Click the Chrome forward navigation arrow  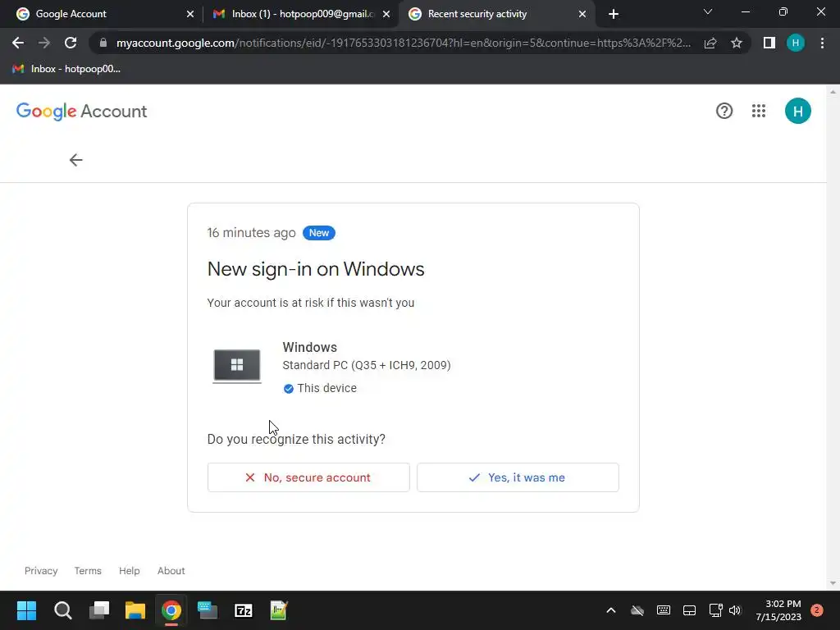(44, 43)
